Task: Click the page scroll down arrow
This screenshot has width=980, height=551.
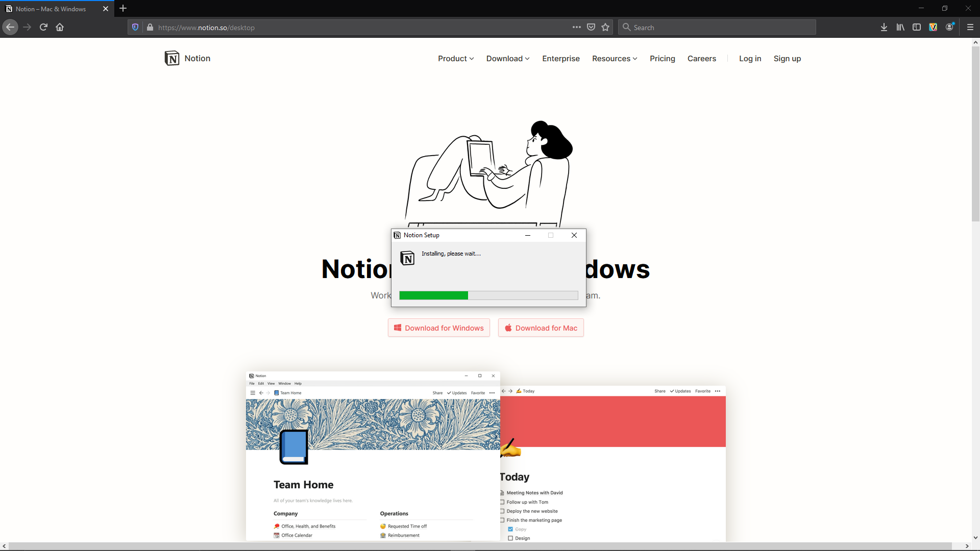Action: [x=975, y=537]
